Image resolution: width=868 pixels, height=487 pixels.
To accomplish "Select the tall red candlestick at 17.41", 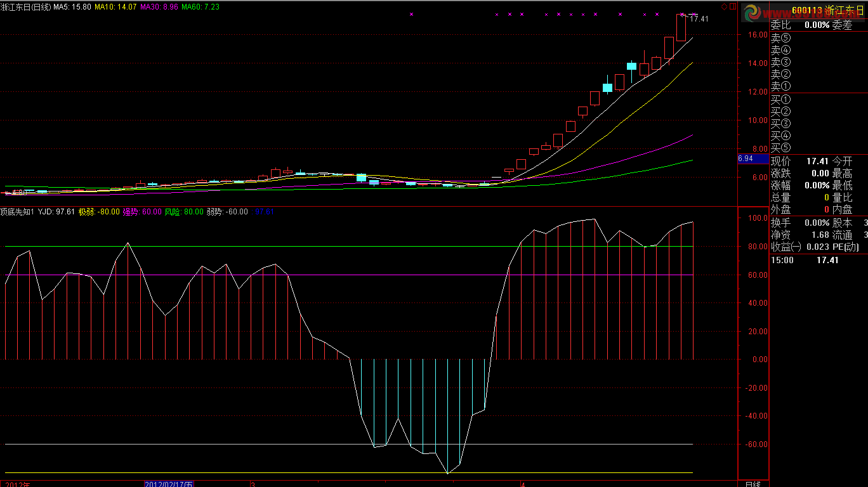I will pos(681,28).
